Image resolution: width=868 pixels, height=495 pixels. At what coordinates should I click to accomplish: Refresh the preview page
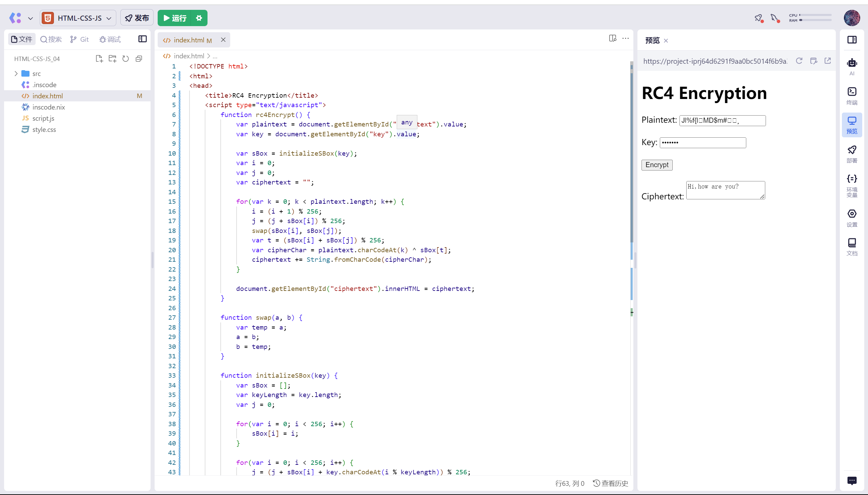[x=799, y=61]
